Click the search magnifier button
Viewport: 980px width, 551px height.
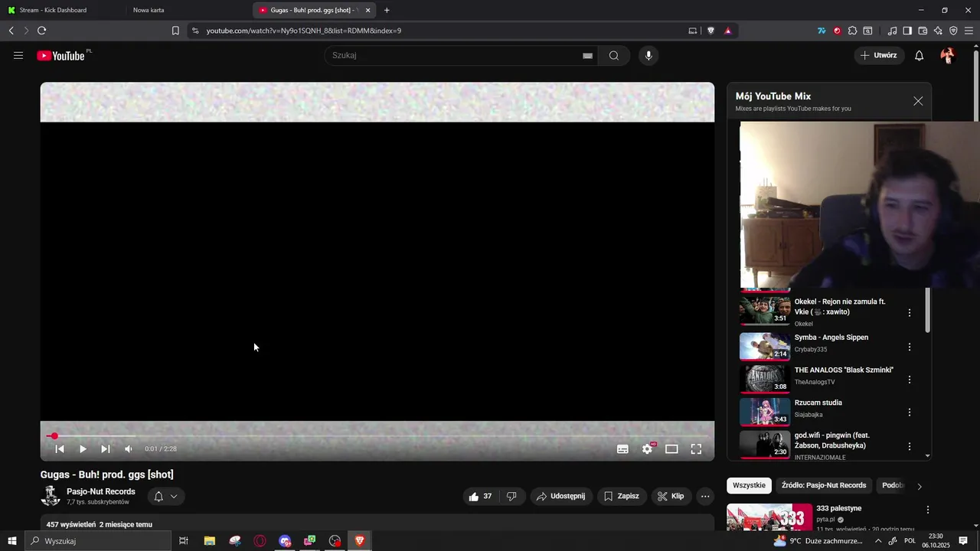click(614, 55)
